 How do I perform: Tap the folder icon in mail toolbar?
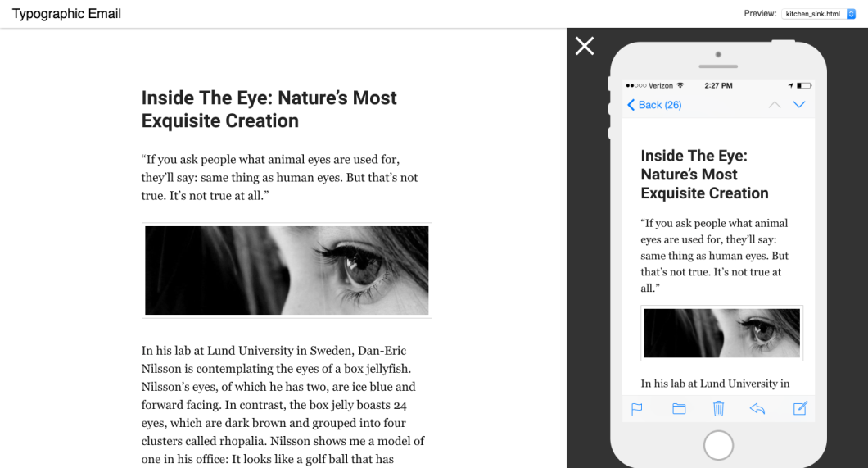pos(679,409)
